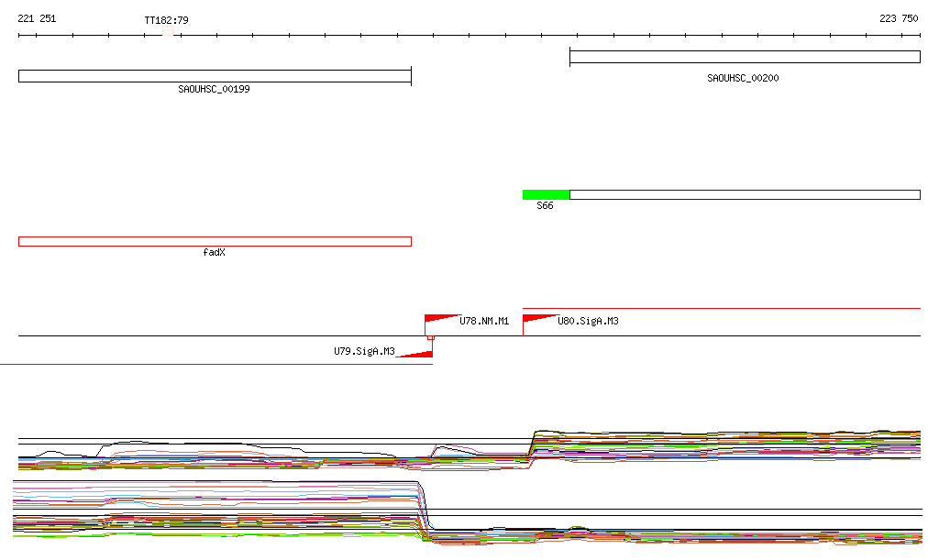Open the SAOUHSC_00200 text label

[x=743, y=78]
